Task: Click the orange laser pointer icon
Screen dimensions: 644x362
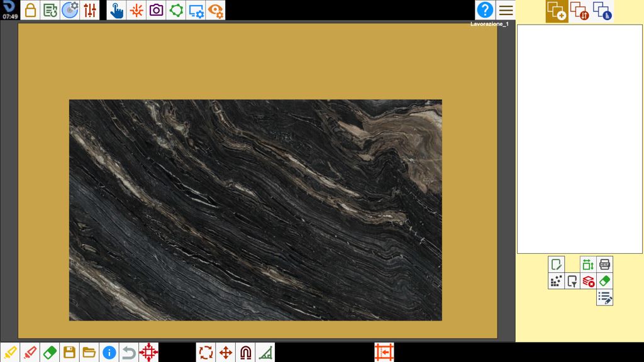Action: tap(136, 10)
